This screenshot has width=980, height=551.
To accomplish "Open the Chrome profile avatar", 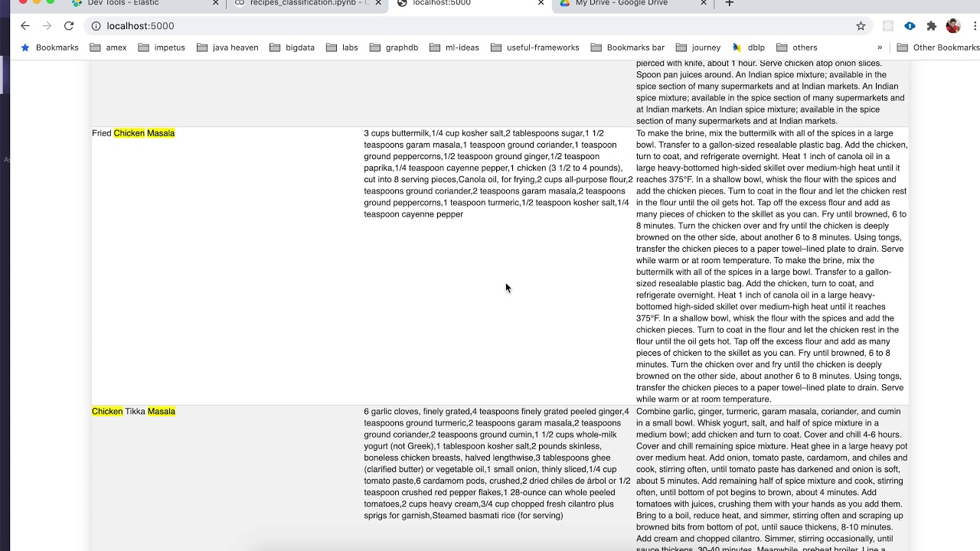I will click(953, 26).
